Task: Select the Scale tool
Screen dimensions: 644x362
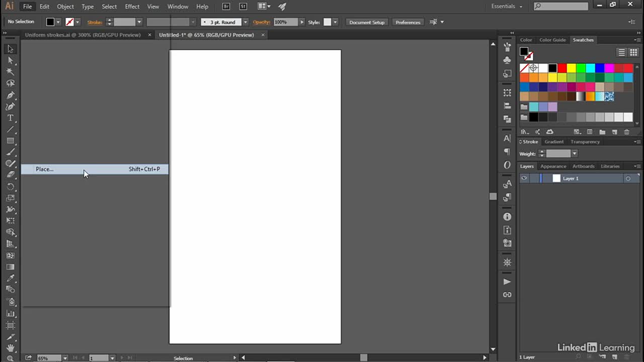Action: click(x=10, y=198)
